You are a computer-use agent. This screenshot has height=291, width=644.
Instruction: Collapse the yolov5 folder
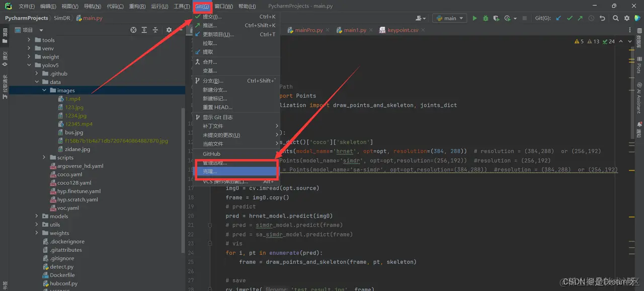pyautogui.click(x=29, y=65)
